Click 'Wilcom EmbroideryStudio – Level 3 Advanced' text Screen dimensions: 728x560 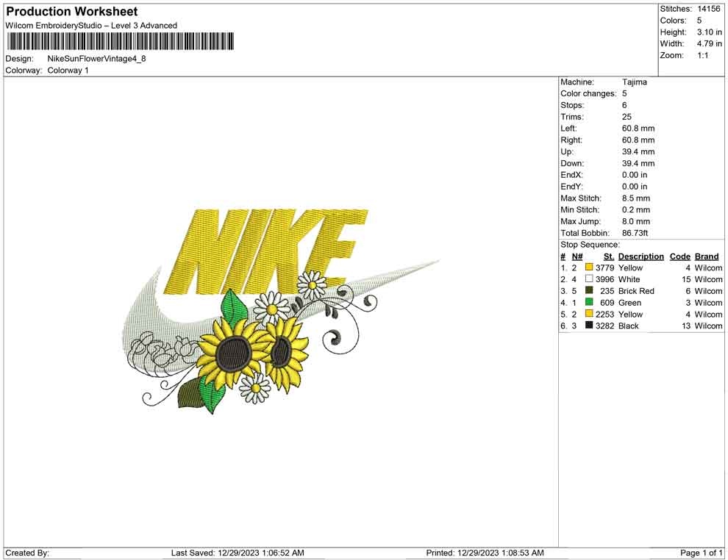point(91,26)
